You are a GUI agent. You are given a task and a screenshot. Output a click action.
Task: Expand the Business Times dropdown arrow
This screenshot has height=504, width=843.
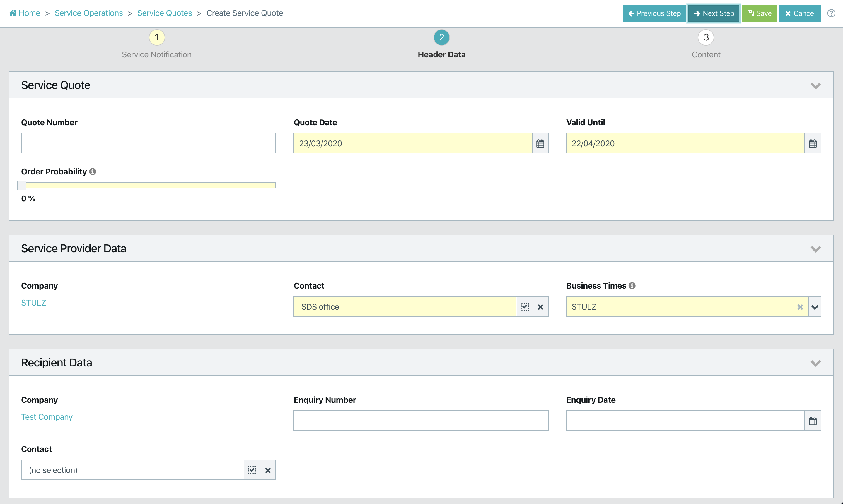pos(815,307)
